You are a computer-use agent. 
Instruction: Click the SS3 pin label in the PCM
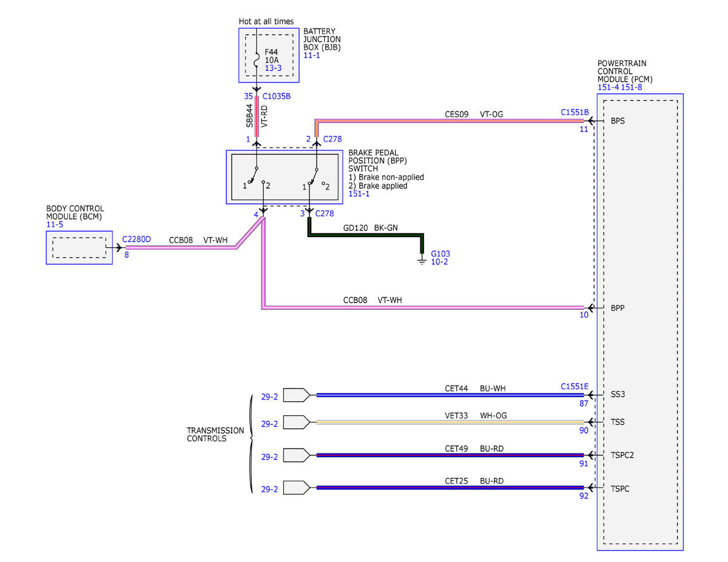pyautogui.click(x=618, y=395)
